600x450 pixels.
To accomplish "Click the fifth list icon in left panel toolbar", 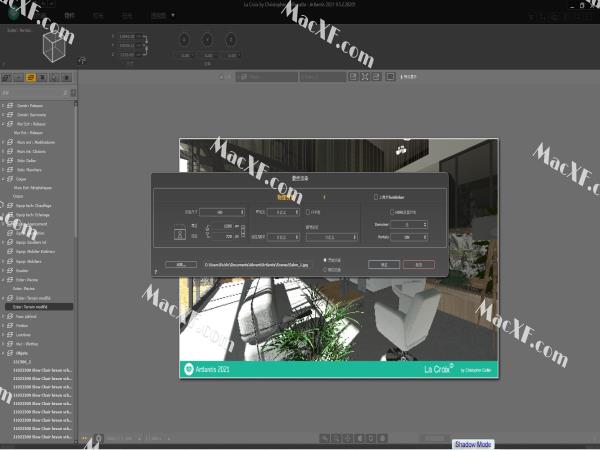I will click(x=55, y=78).
